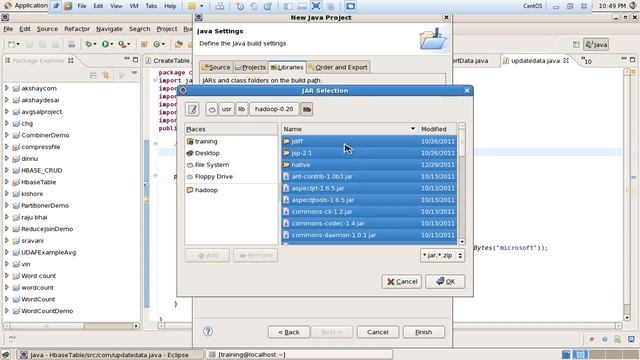Sort file list by Name column header

coord(349,129)
